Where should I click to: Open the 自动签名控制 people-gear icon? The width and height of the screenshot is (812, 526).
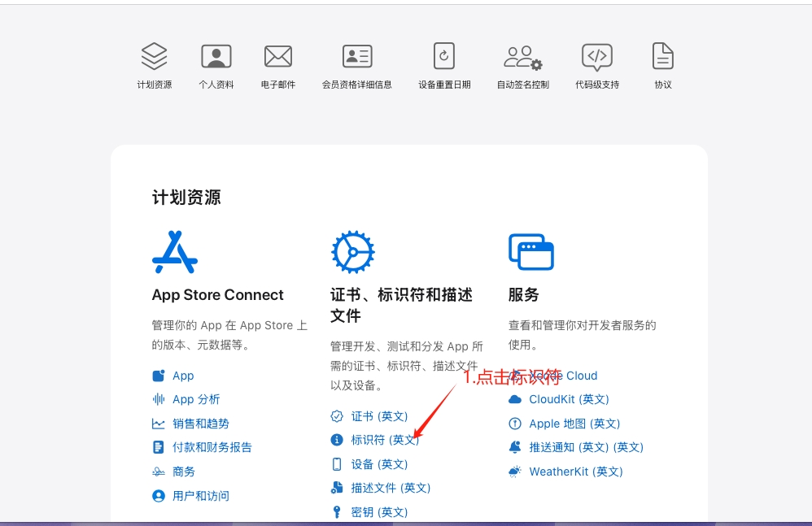pos(523,57)
